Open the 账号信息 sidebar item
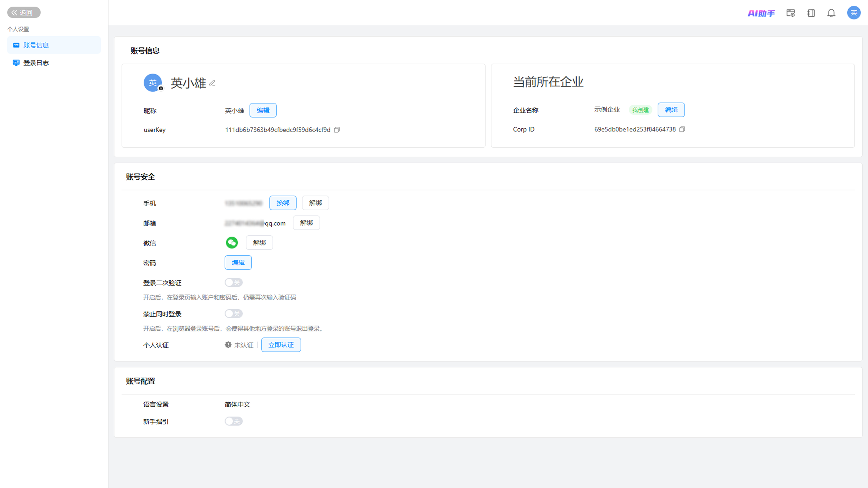This screenshot has height=488, width=868. pos(54,45)
